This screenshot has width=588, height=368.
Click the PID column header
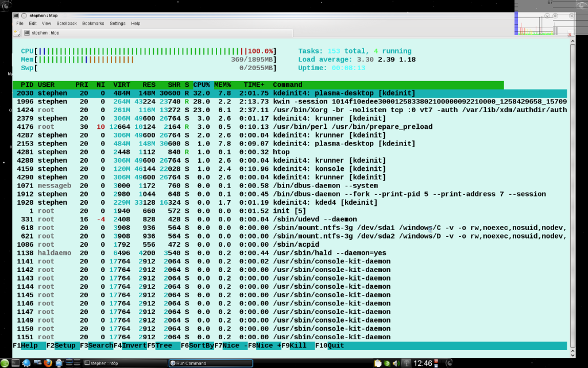click(27, 85)
